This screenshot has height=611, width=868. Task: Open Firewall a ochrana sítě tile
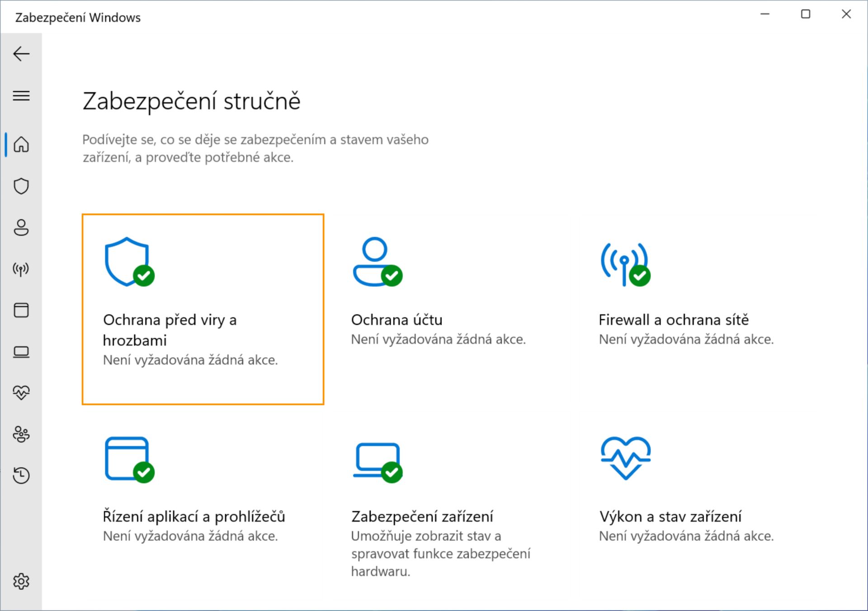(698, 309)
